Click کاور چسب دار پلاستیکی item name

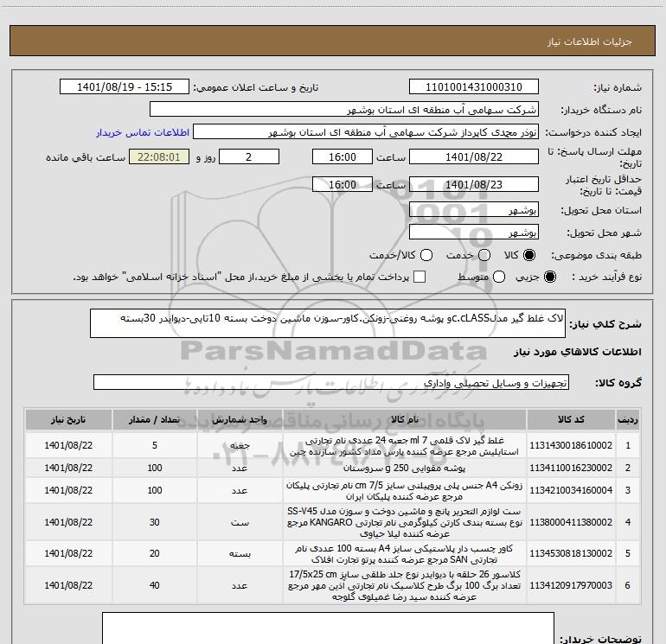coord(404,554)
